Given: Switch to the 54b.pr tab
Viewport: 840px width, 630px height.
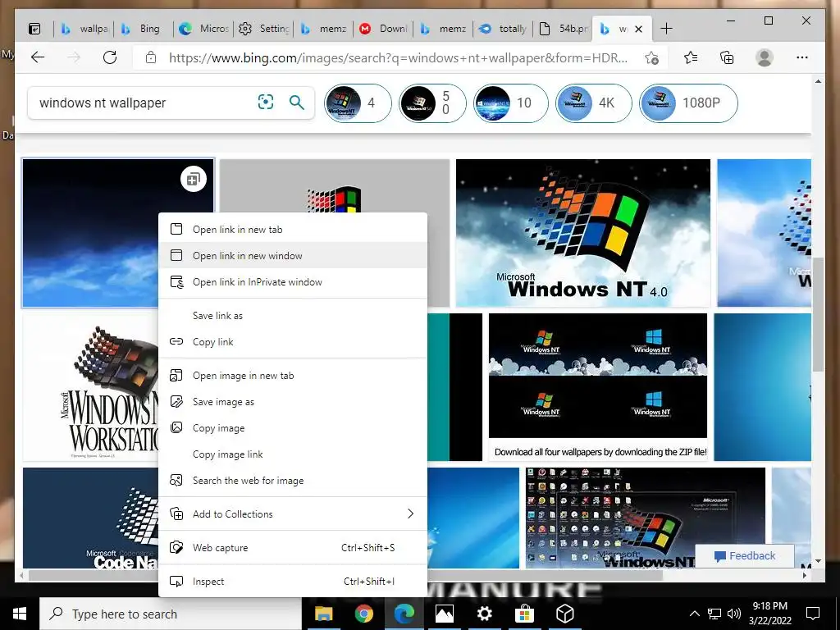Looking at the screenshot, I should click(x=564, y=29).
